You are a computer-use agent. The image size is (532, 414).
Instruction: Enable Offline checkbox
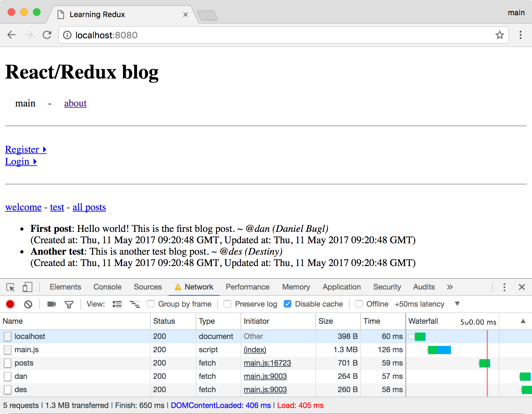[359, 304]
